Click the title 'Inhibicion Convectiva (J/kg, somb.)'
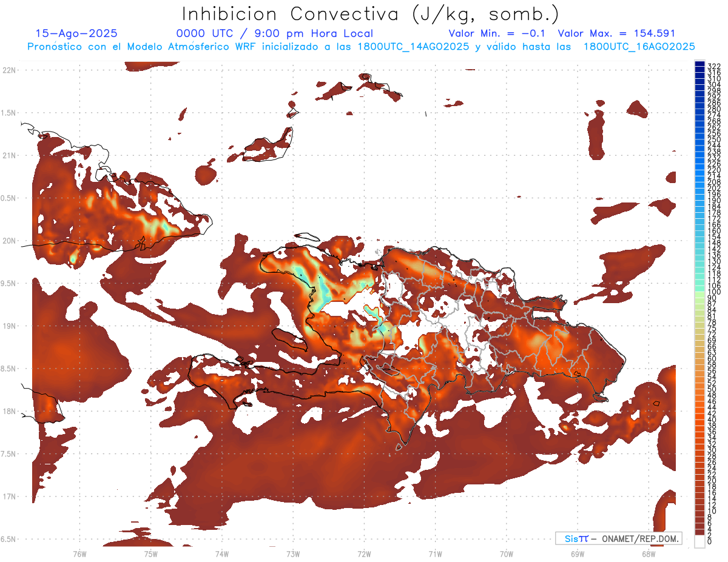 [x=371, y=15]
